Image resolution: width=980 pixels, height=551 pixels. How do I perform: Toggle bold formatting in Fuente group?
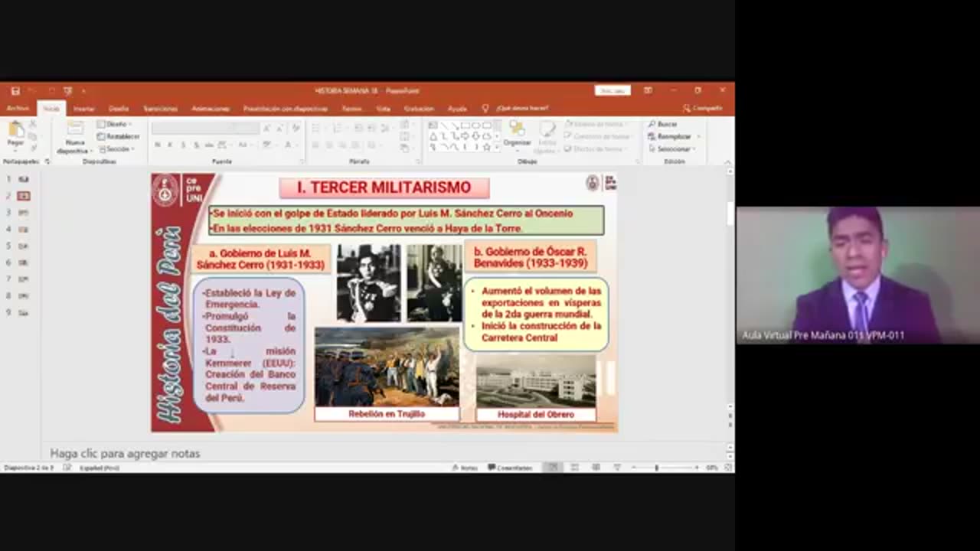[x=157, y=145]
